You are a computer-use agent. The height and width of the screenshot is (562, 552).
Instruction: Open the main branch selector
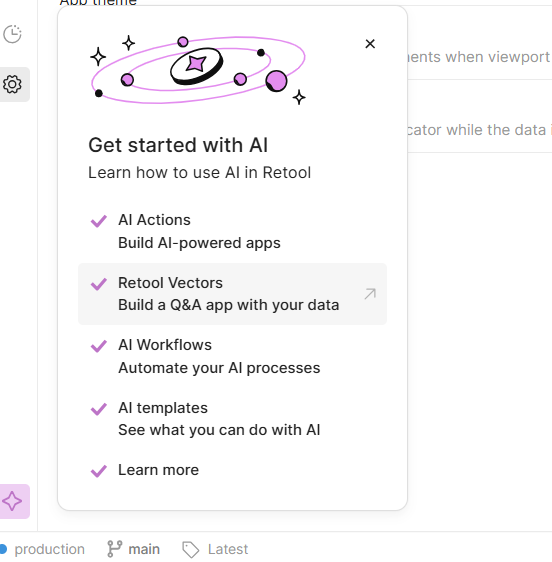[x=133, y=549]
